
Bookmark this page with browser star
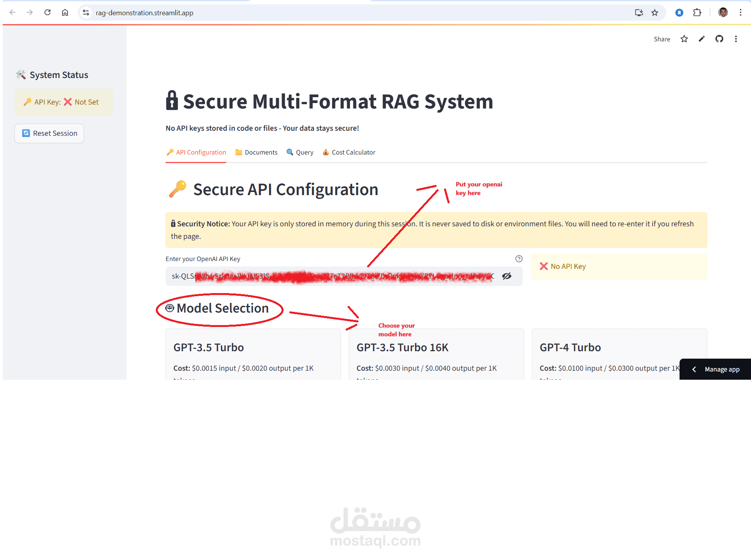point(655,12)
